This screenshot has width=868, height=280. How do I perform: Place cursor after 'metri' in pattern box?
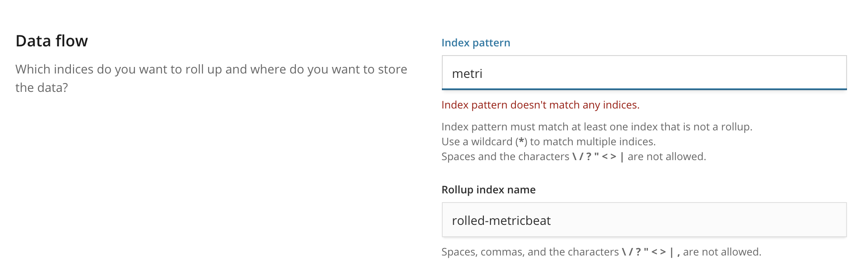tap(483, 73)
